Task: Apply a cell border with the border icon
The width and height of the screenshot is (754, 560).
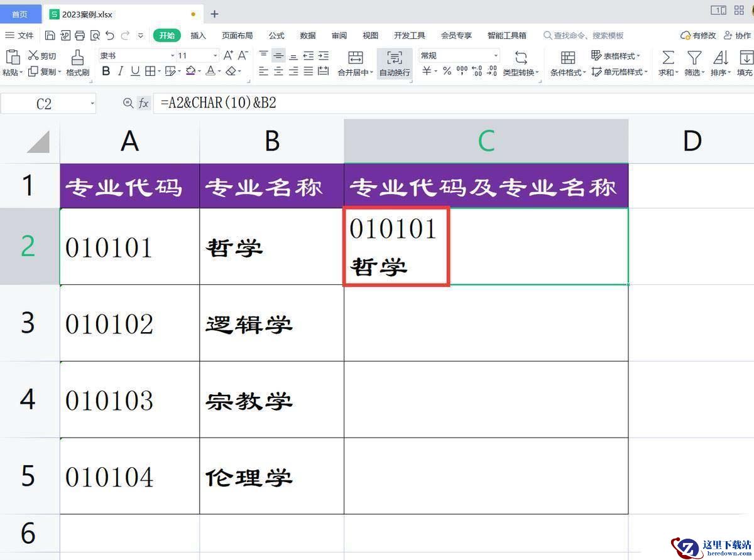Action: [x=150, y=72]
